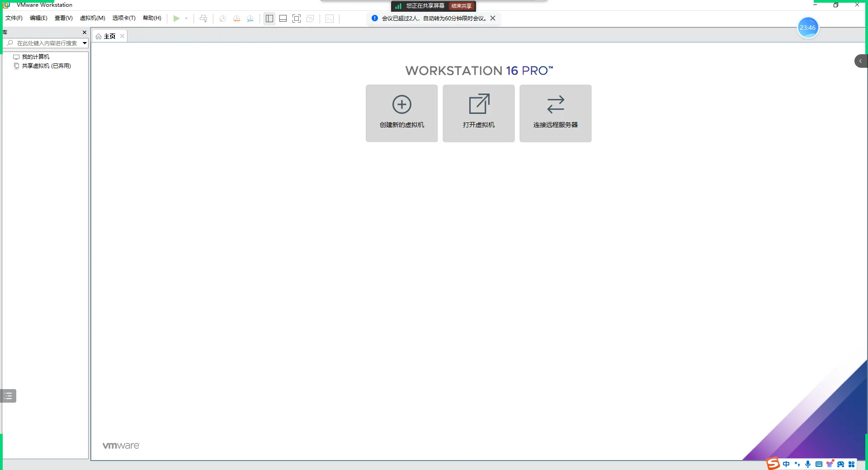Click the VMware Workstation title bar icon
This screenshot has height=470, width=868.
[6, 5]
